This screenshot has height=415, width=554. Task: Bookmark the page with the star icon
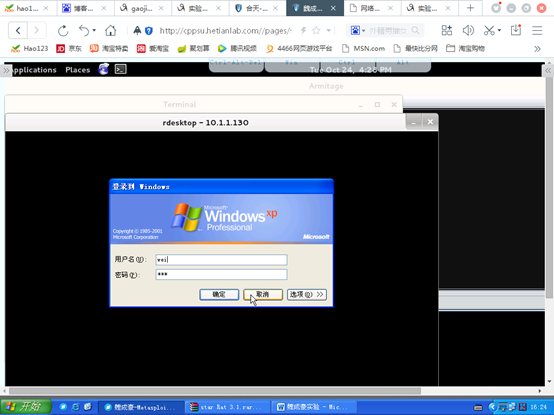tap(316, 31)
